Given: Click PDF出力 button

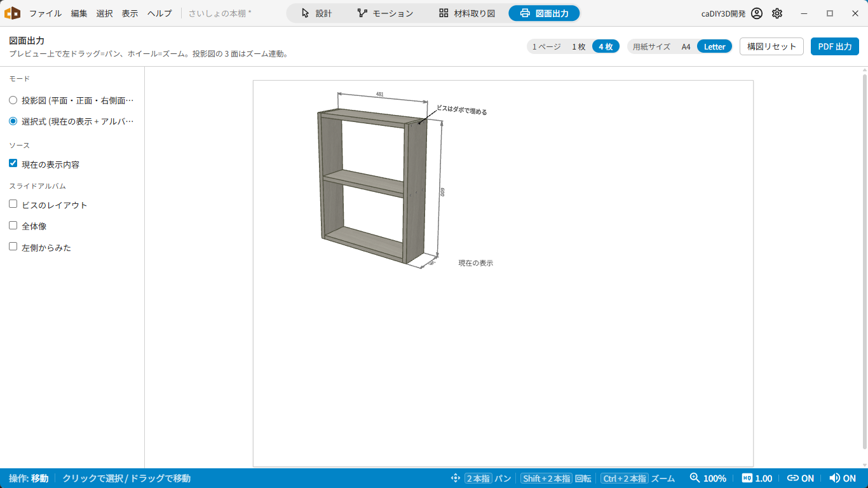Looking at the screenshot, I should (x=835, y=46).
